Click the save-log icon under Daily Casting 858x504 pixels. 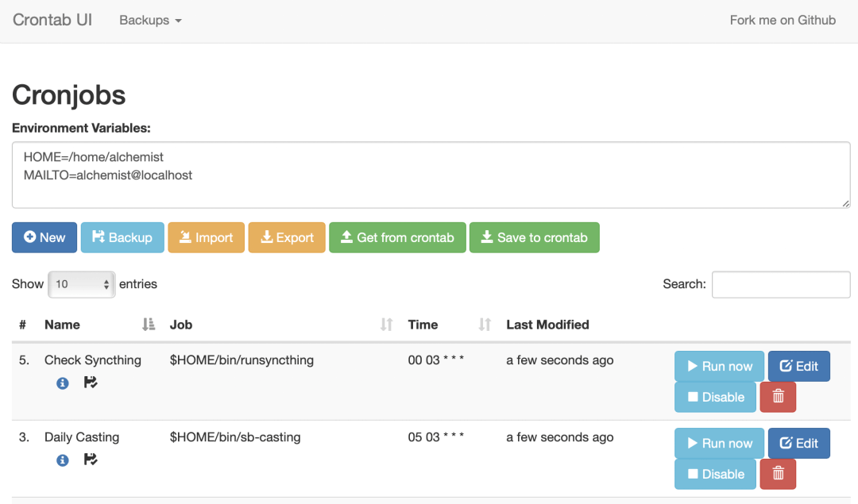(x=91, y=460)
